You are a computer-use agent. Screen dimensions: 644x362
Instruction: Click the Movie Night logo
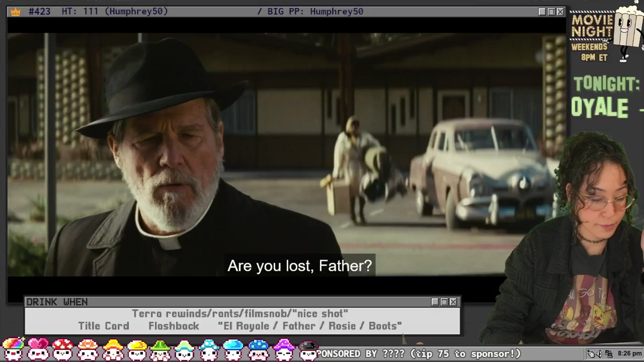pos(592,26)
